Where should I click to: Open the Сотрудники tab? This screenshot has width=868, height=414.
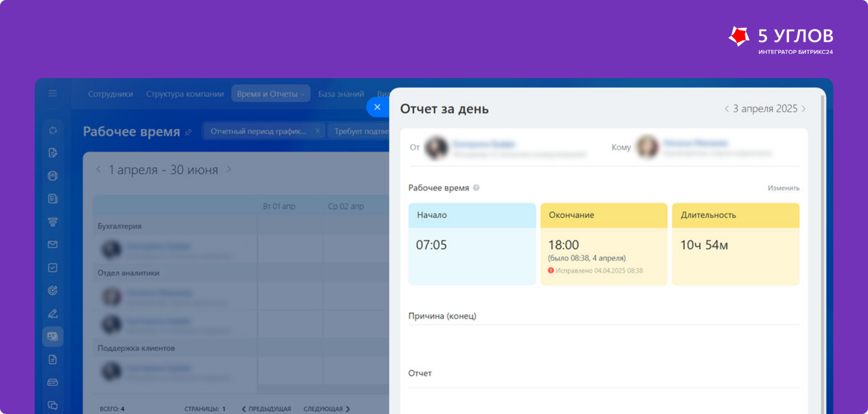[111, 94]
